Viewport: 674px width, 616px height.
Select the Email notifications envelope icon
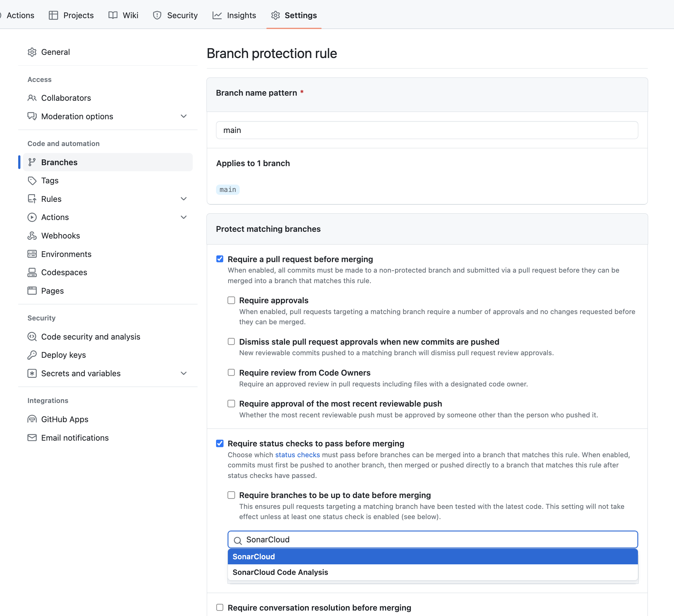32,438
